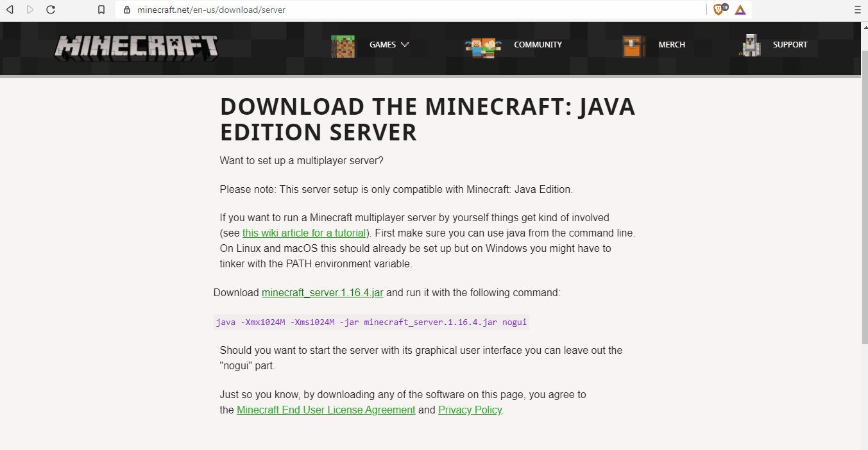
Task: Reload the current page
Action: coord(51,10)
